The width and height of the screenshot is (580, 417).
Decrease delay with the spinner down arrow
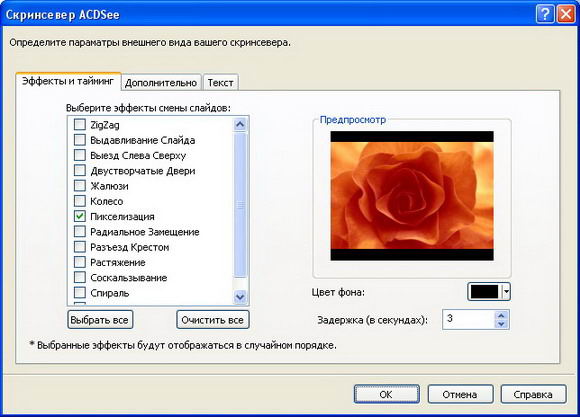(501, 324)
